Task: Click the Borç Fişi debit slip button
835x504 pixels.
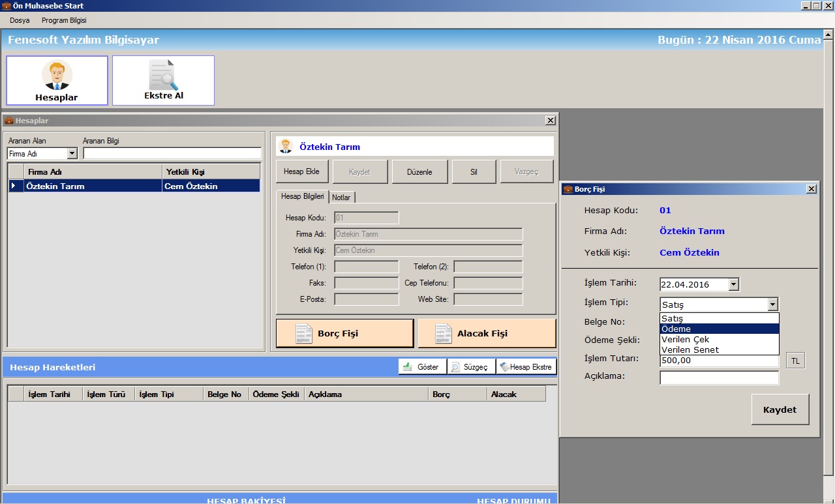Action: [x=344, y=333]
